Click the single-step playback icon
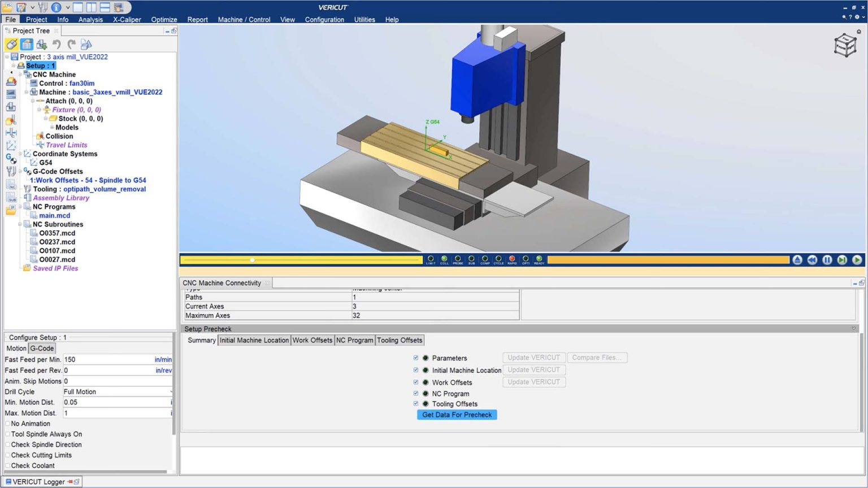The height and width of the screenshot is (488, 868). 841,260
